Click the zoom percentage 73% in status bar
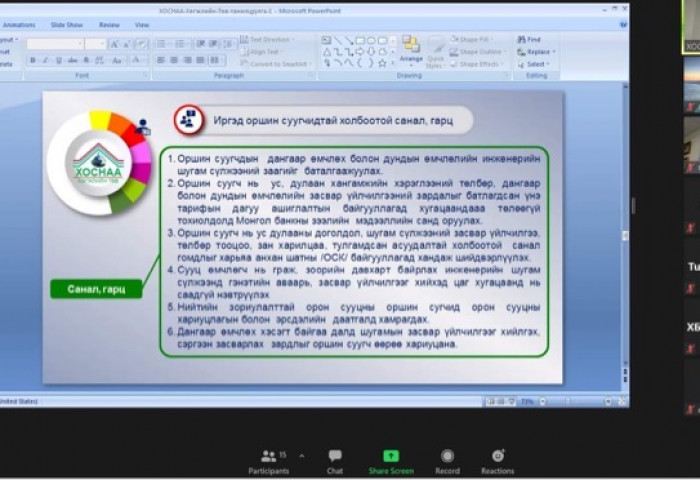This screenshot has width=700, height=480. [527, 401]
